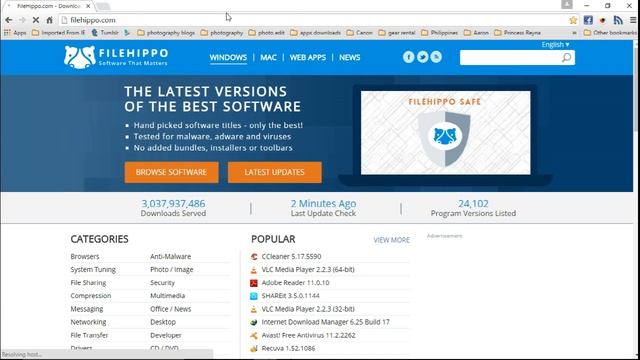Select the WINDOWS navigation tab
The height and width of the screenshot is (360, 640).
228,58
